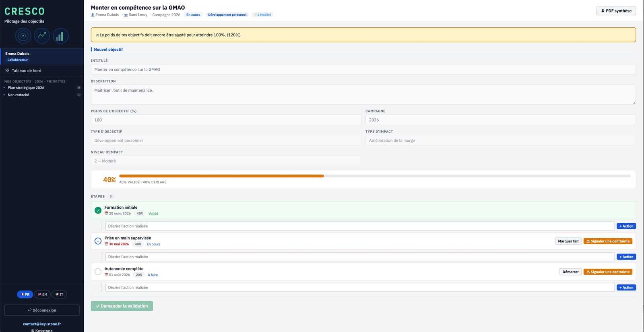Click Demander la validation button
644x332 pixels.
click(x=122, y=306)
